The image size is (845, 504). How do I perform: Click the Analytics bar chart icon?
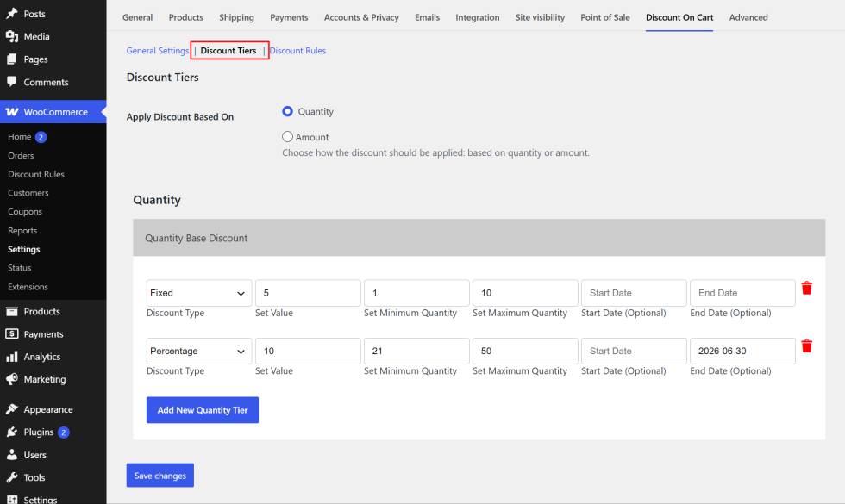pyautogui.click(x=12, y=357)
